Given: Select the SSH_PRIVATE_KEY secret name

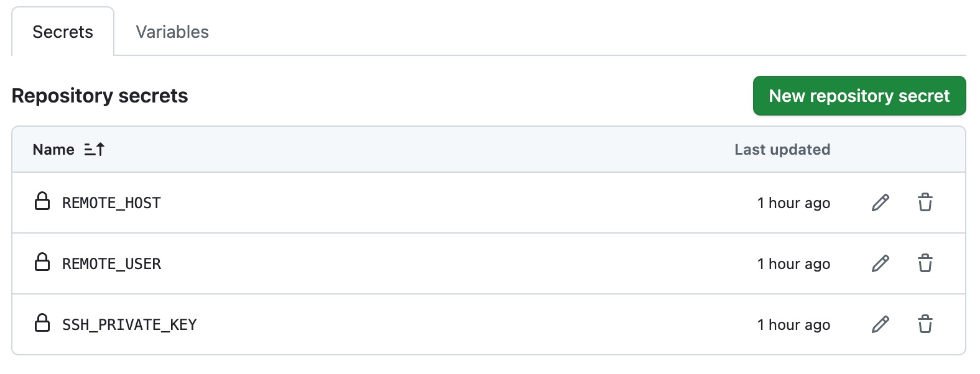Looking at the screenshot, I should (129, 324).
